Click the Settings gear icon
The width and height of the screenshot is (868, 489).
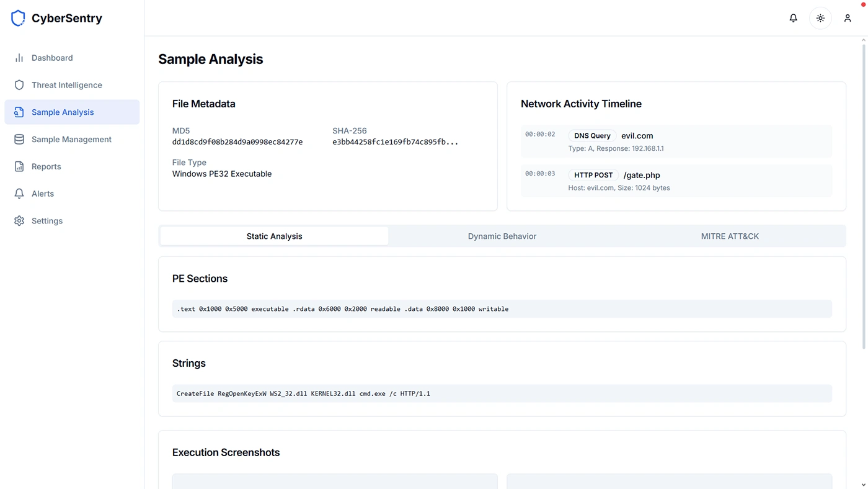point(19,221)
